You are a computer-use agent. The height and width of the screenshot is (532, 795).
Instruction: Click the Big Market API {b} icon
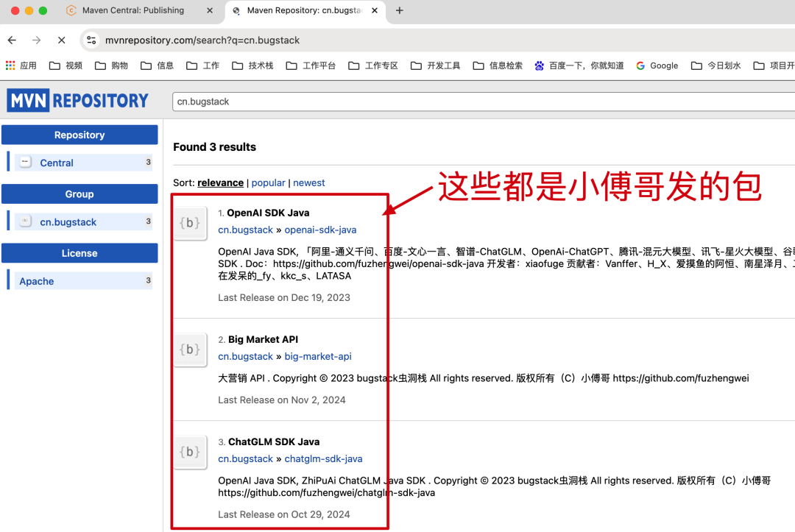190,350
